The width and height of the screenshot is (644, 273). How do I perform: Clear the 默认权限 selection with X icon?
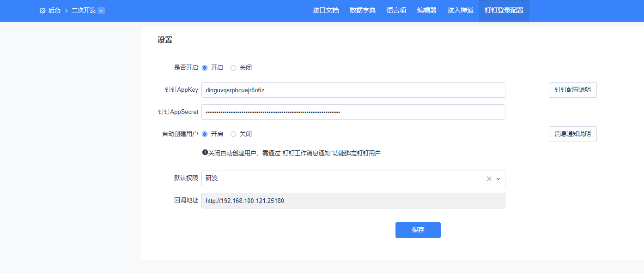(489, 178)
